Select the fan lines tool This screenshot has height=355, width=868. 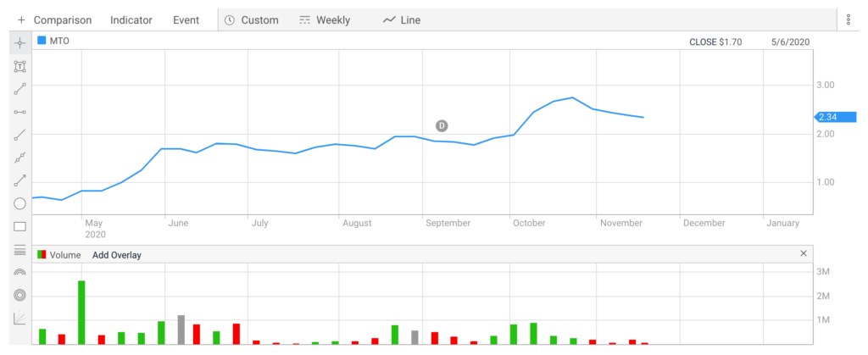coord(20,318)
